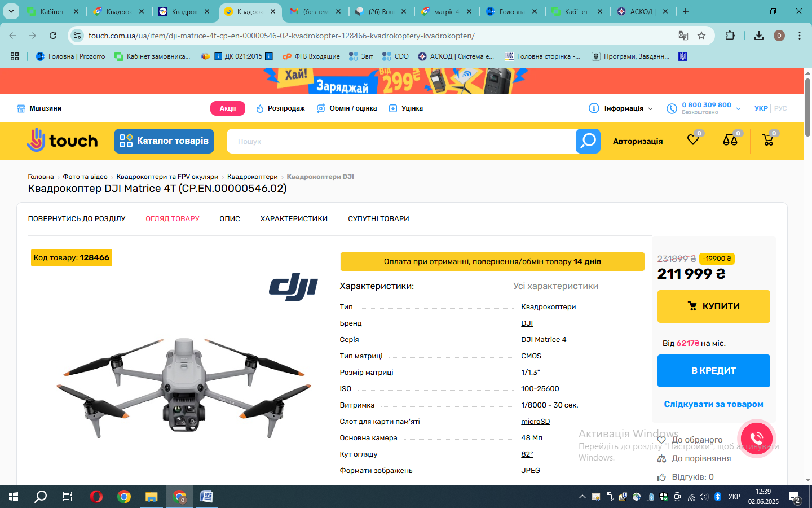This screenshot has height=508, width=812.
Task: Bookmark this page with the star icon
Action: (701, 36)
